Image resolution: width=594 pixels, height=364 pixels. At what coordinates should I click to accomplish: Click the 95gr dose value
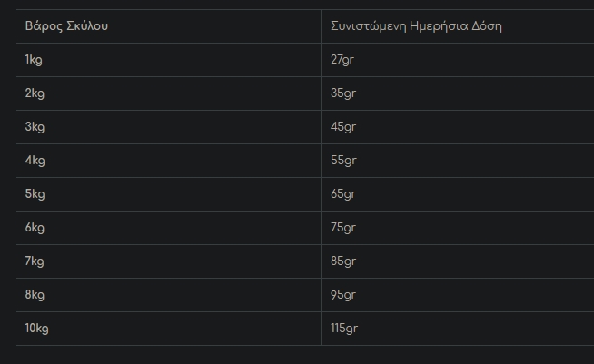point(343,294)
